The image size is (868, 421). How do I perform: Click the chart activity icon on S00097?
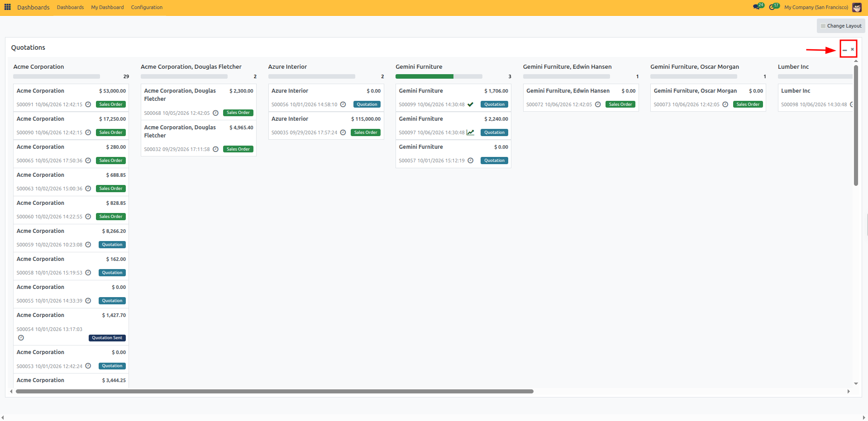(x=471, y=132)
